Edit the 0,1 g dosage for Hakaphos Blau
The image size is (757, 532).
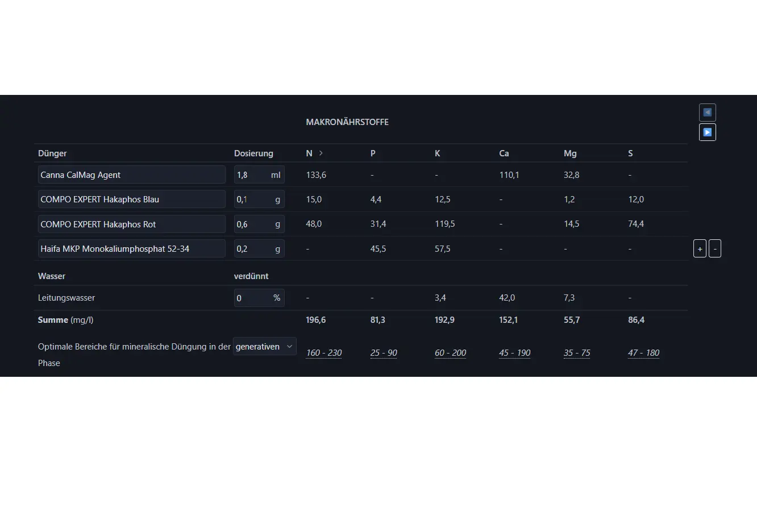point(251,199)
